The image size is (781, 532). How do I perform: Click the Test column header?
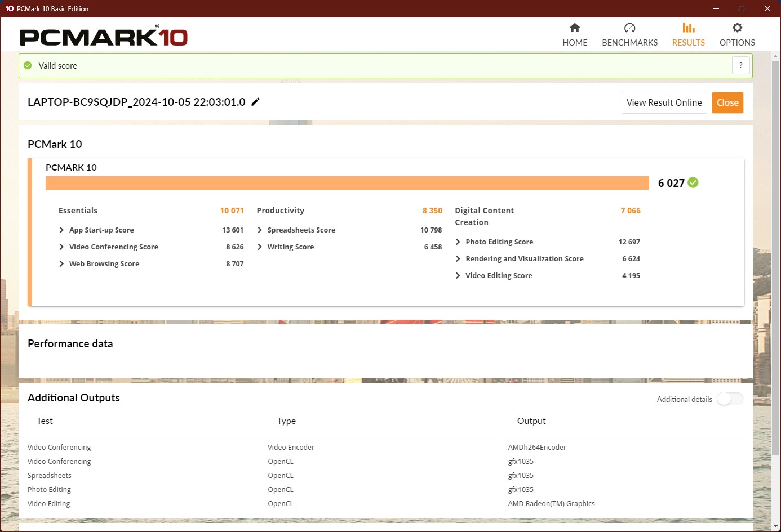[x=45, y=421]
